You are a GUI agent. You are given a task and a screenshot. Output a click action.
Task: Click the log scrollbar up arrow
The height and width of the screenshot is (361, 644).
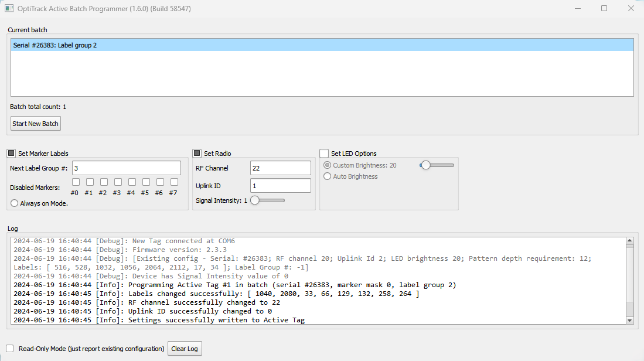(x=630, y=241)
